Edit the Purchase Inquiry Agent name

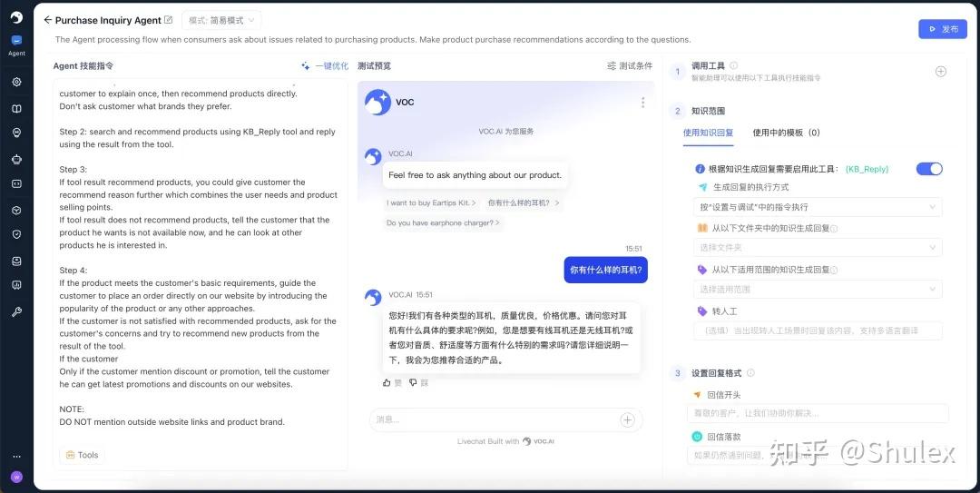[x=168, y=20]
